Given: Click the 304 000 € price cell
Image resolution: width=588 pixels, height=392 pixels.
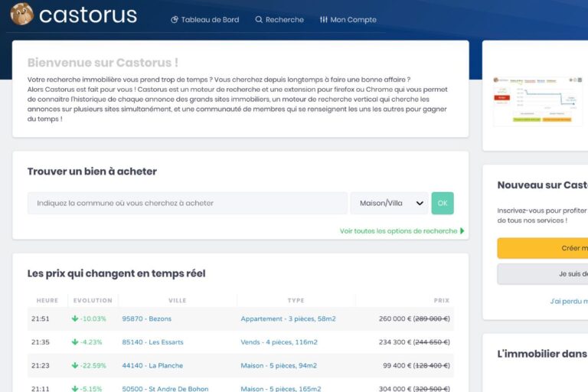Looking at the screenshot, I should (x=414, y=388).
